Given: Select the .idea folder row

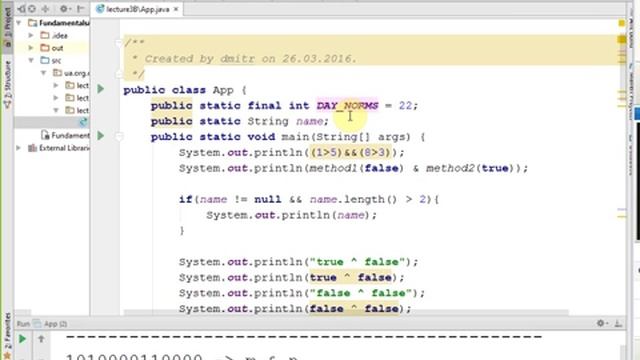Looking at the screenshot, I should pyautogui.click(x=52, y=36).
